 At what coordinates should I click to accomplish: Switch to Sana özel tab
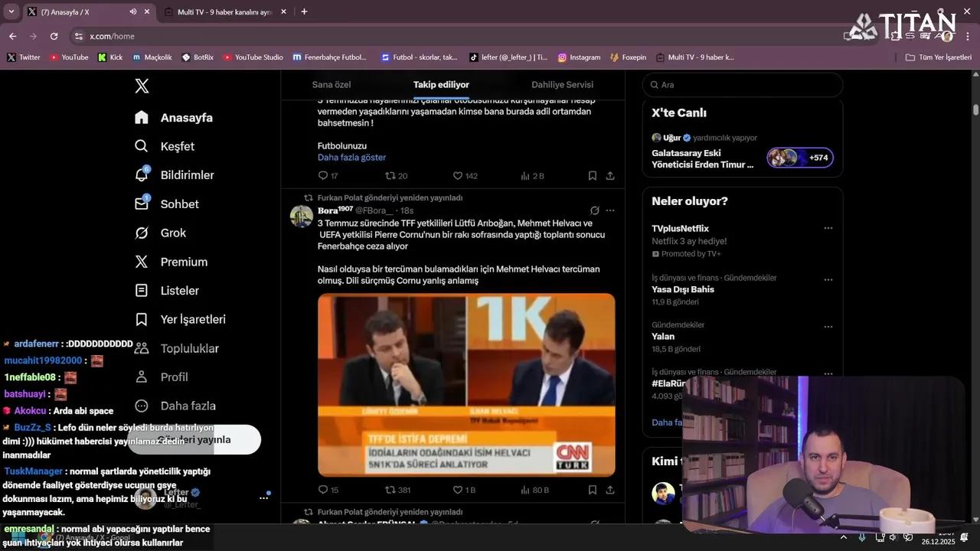pyautogui.click(x=332, y=85)
